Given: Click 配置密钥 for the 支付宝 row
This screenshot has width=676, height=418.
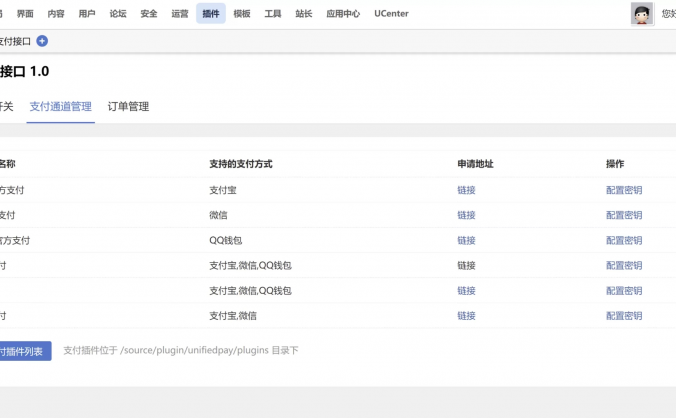Looking at the screenshot, I should (x=624, y=190).
